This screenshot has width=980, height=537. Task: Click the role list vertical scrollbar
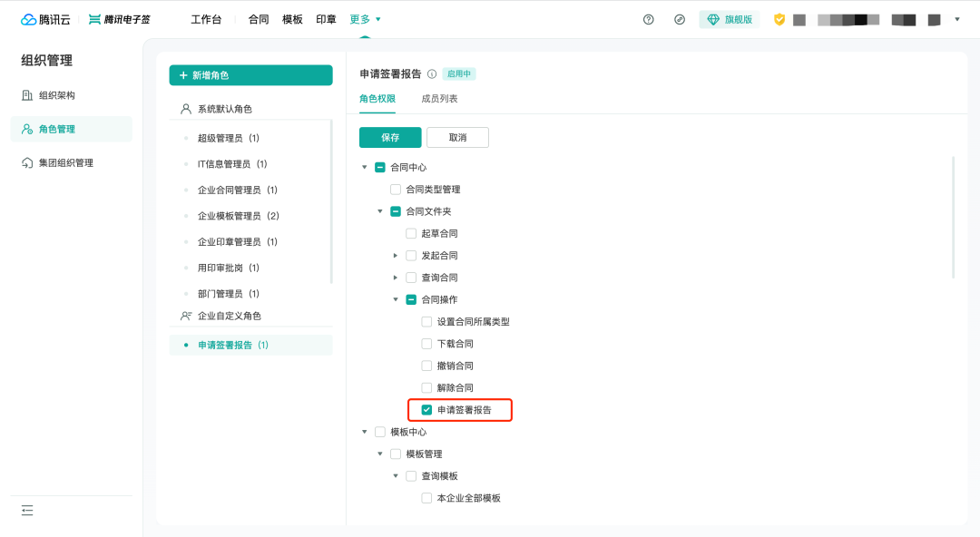point(331,201)
